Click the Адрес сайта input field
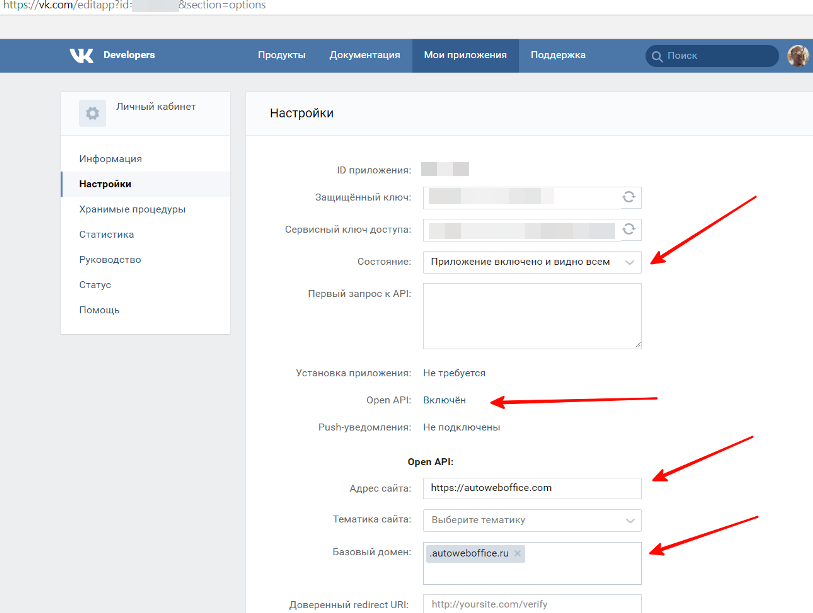813x613 pixels. (x=532, y=488)
